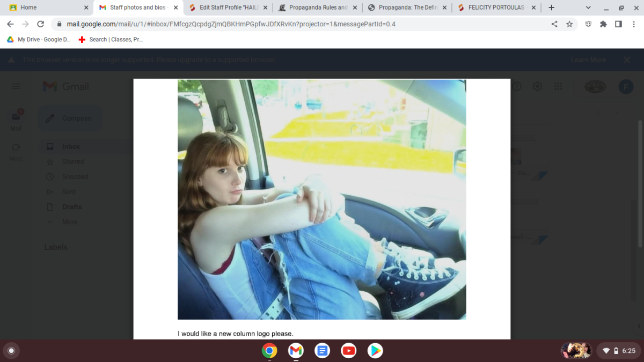The height and width of the screenshot is (362, 644).
Task: Switch to Meet in Gmail sidebar
Action: click(16, 152)
